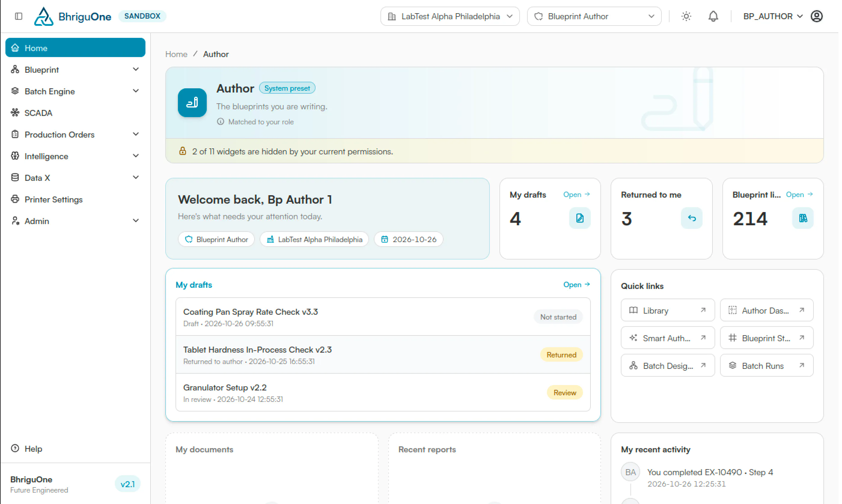The width and height of the screenshot is (842, 504).
Task: Select SCADA in the sidebar
Action: click(75, 112)
